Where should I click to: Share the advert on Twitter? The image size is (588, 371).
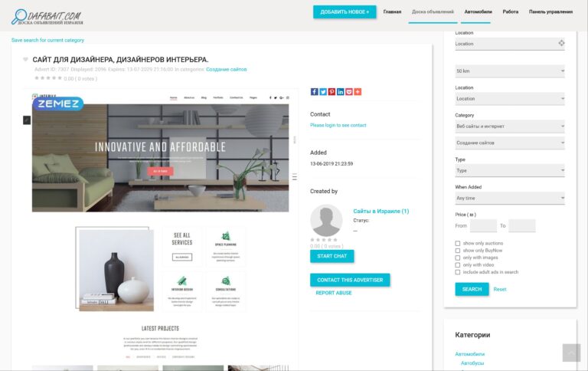[x=323, y=92]
